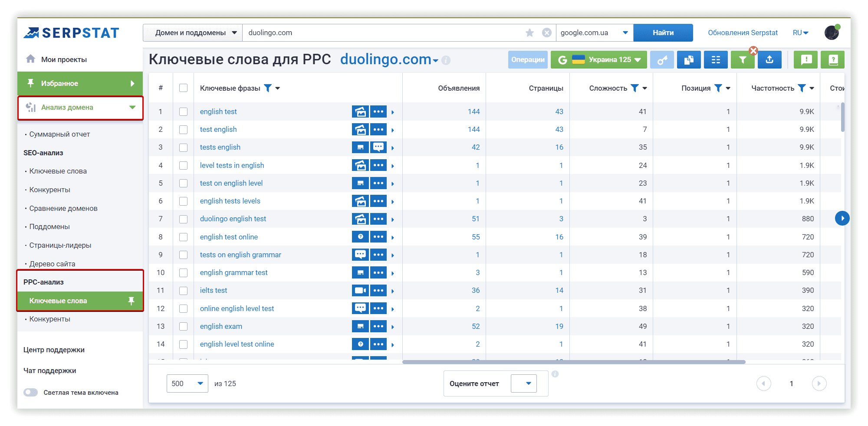Open the feedback exclamation icon button
Viewport: 868px width, 426px height.
(806, 60)
